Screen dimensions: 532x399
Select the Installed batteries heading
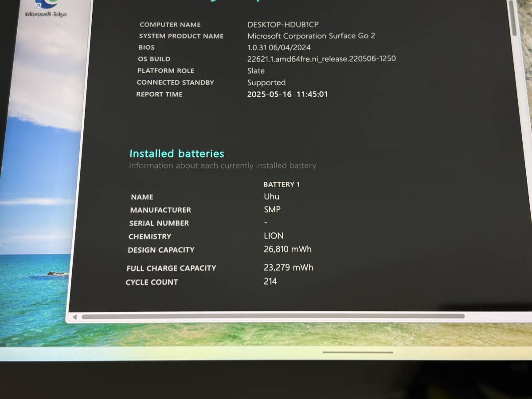tap(176, 153)
